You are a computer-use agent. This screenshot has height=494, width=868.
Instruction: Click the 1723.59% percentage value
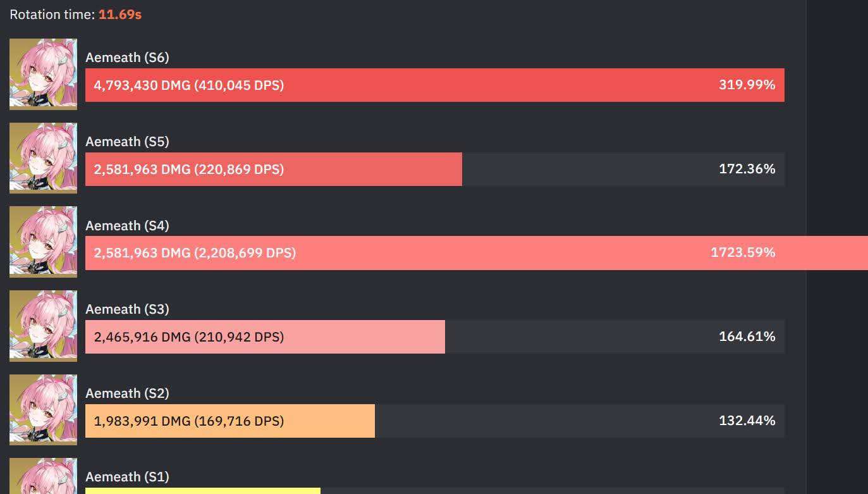743,252
